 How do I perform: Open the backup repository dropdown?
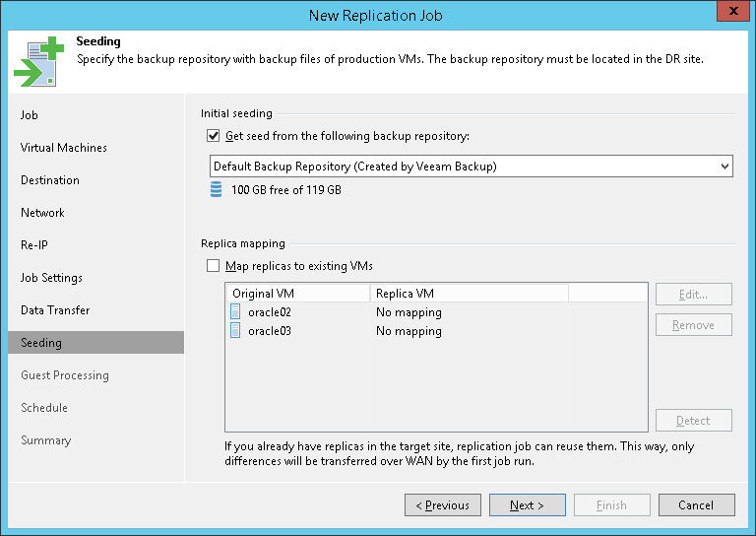724,167
